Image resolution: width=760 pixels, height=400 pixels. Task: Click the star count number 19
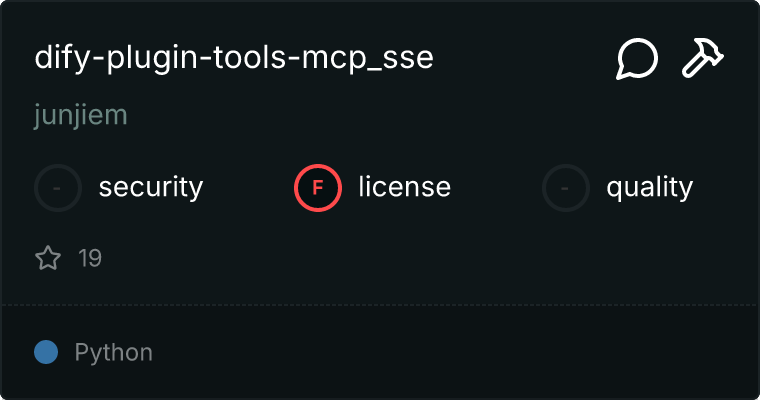coord(90,259)
